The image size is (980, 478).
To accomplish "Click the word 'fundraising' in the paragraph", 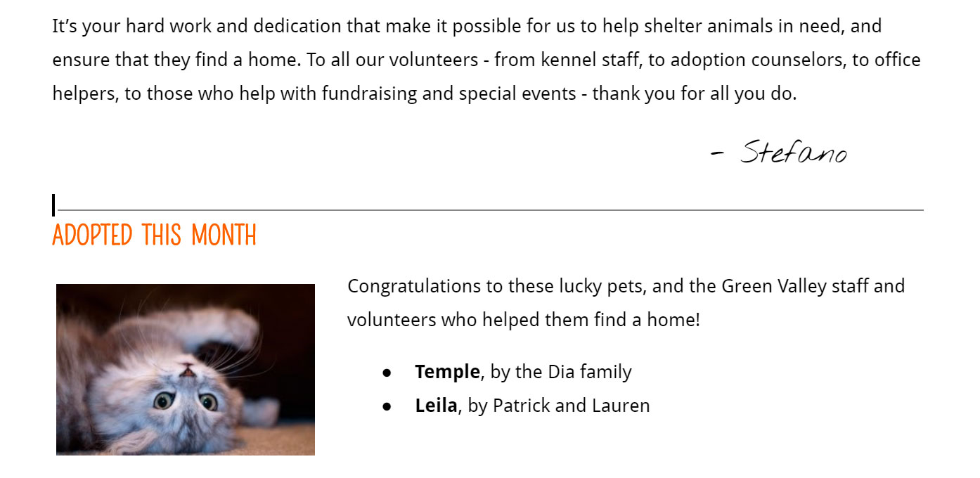I will [x=370, y=94].
